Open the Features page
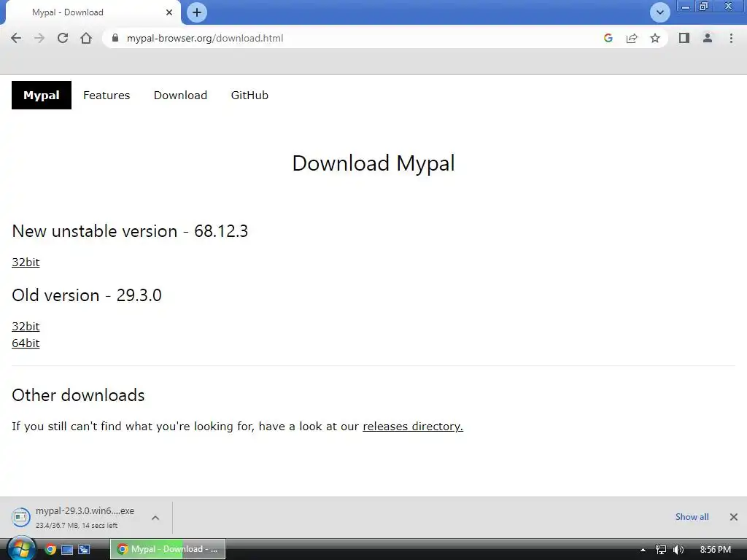 point(107,96)
